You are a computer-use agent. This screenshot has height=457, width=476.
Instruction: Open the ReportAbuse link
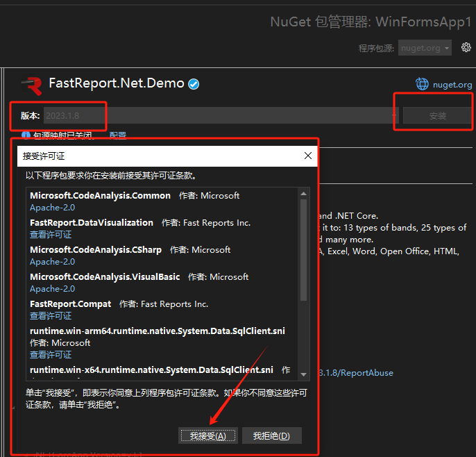click(357, 373)
